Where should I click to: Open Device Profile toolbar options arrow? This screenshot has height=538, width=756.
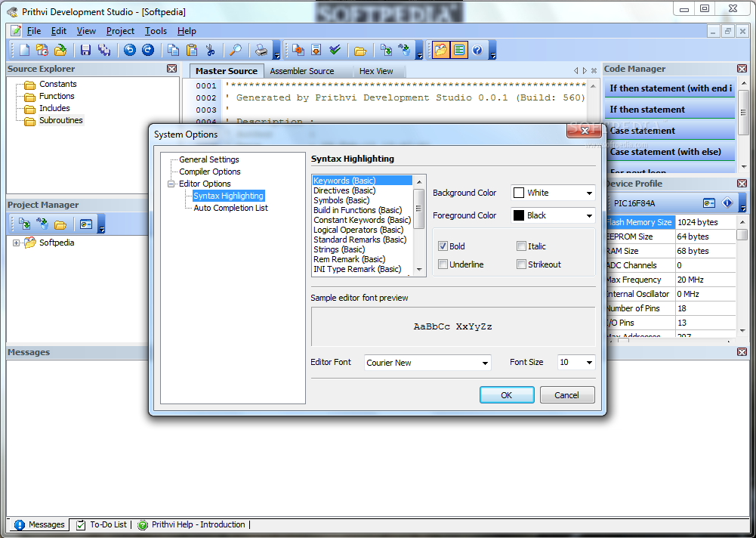click(x=742, y=203)
